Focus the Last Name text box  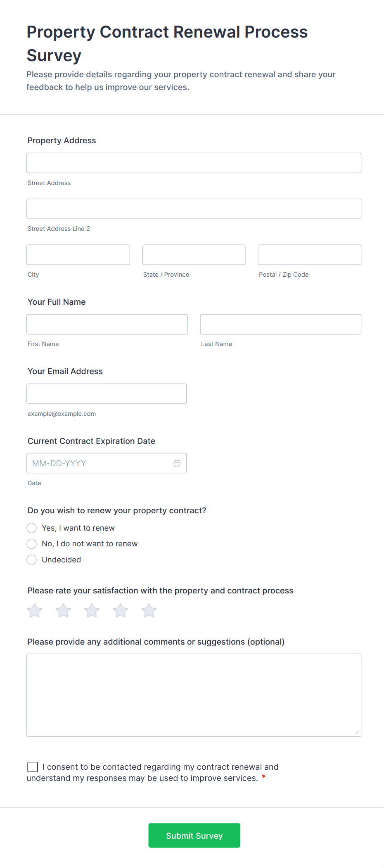[280, 324]
